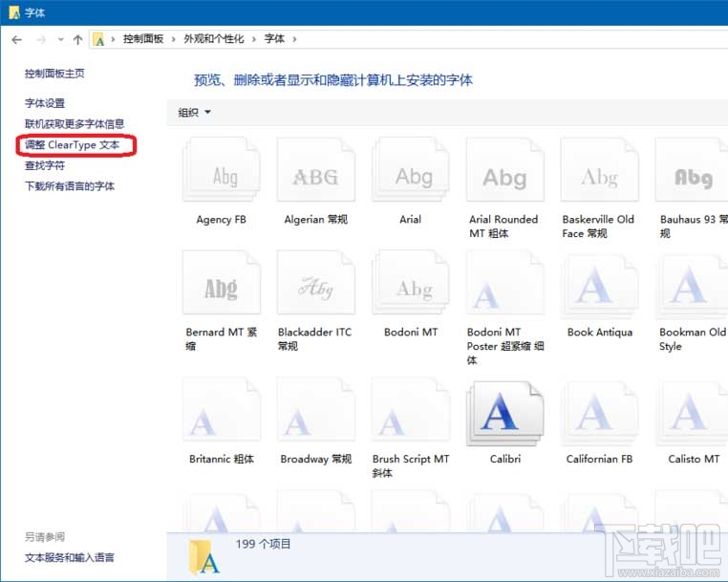The height and width of the screenshot is (582, 728).
Task: Expand chevron before 控制面板 in breadcrumb
Action: pos(113,39)
